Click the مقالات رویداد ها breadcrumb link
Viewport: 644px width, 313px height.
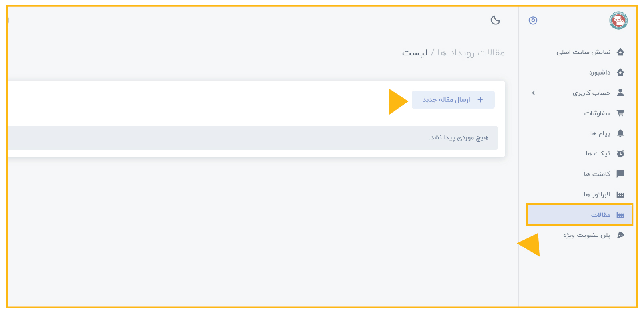471,53
